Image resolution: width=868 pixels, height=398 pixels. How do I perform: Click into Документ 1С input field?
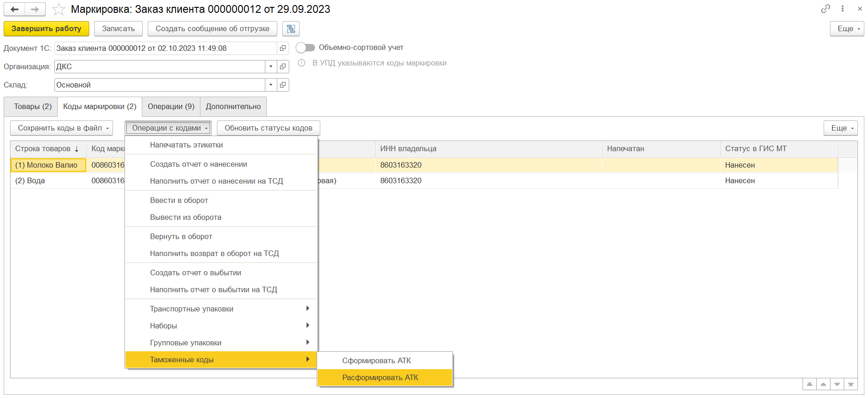point(166,48)
